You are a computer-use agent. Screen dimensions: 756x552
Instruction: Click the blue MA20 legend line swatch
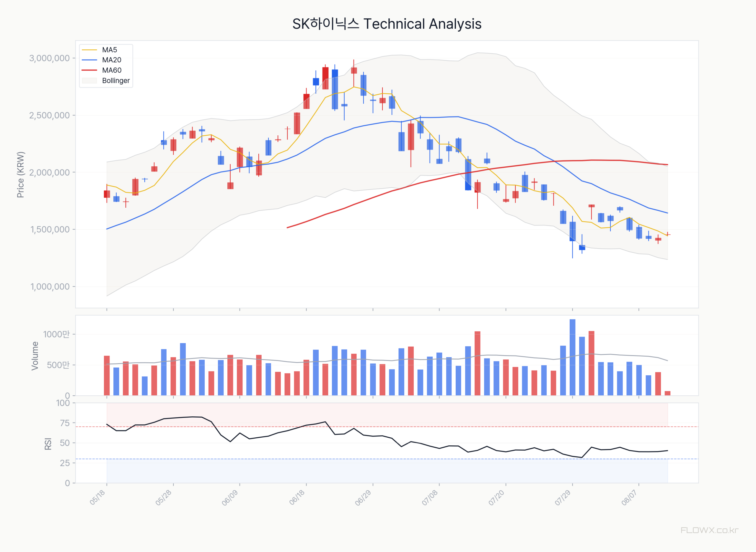coord(89,60)
